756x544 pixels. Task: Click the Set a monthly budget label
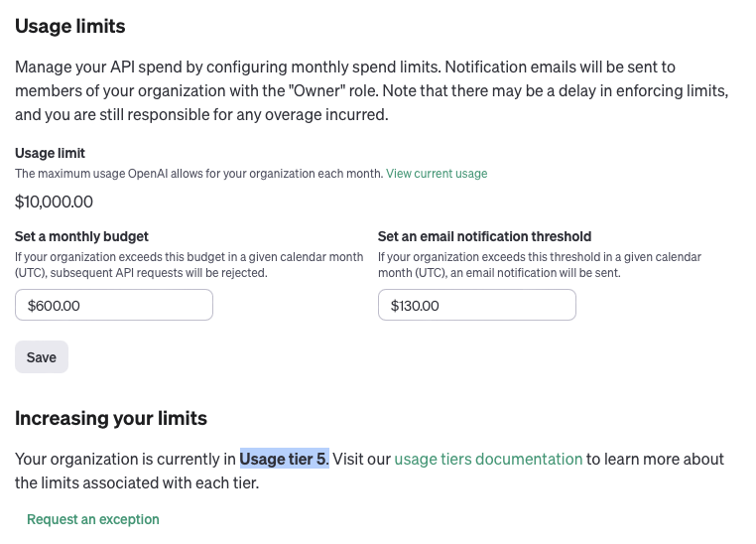point(82,236)
